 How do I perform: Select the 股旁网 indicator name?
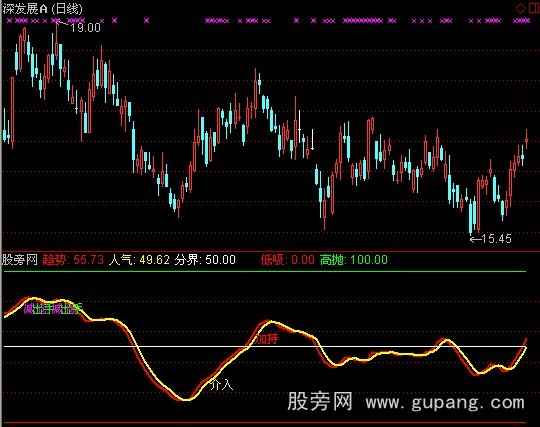20,259
